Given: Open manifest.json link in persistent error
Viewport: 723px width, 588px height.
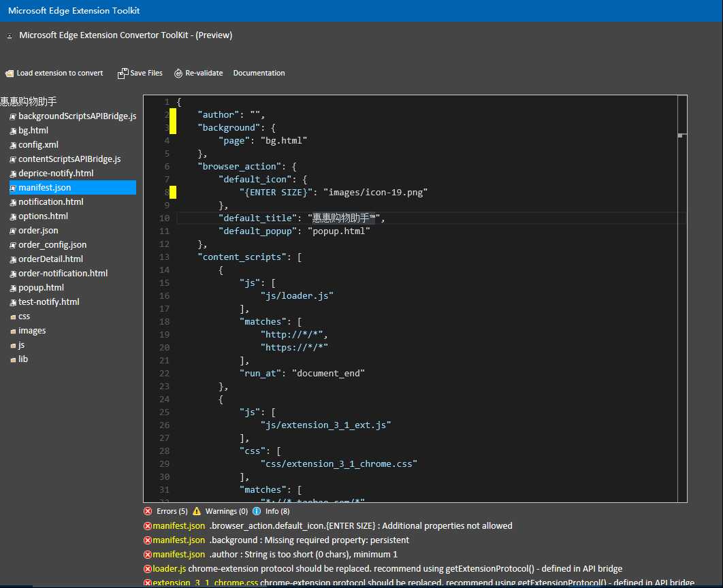Looking at the screenshot, I should pos(179,540).
